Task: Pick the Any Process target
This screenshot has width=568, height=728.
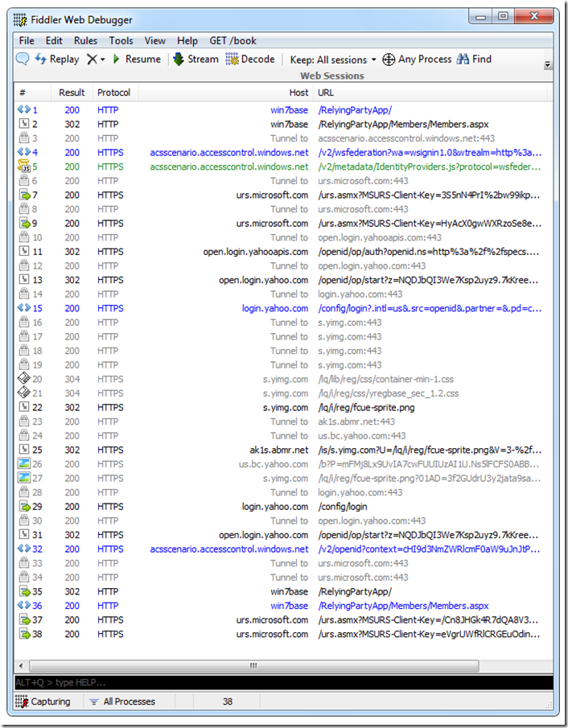Action: click(x=417, y=60)
